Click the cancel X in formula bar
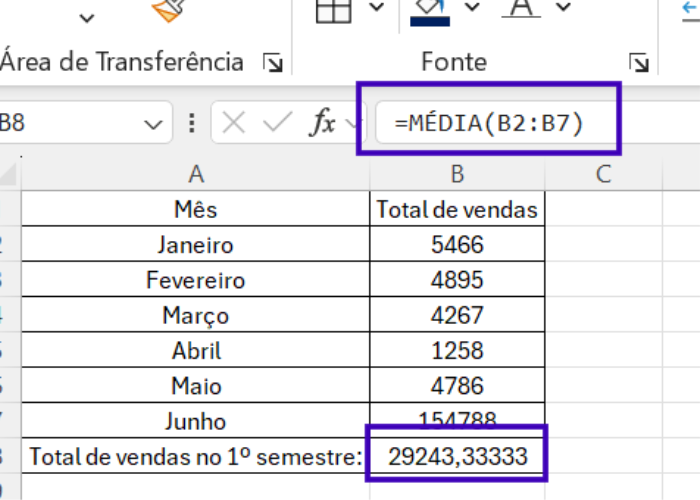 (x=234, y=124)
